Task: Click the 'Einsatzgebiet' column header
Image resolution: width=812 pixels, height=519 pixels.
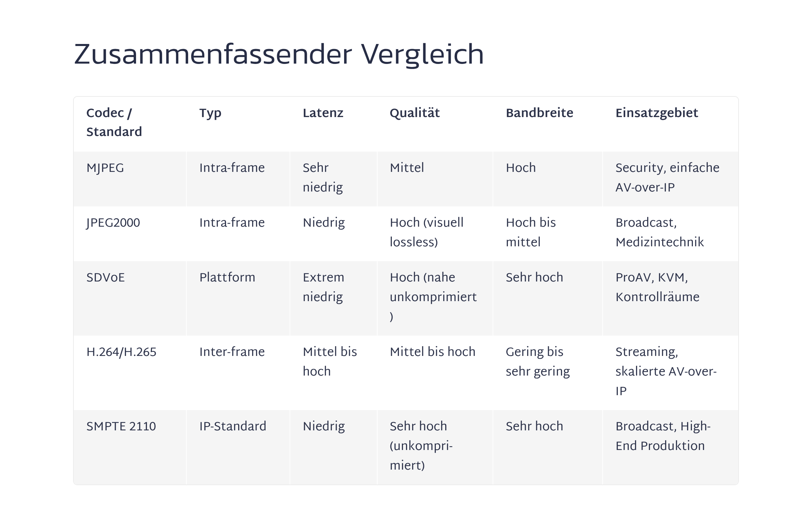Action: (x=656, y=113)
